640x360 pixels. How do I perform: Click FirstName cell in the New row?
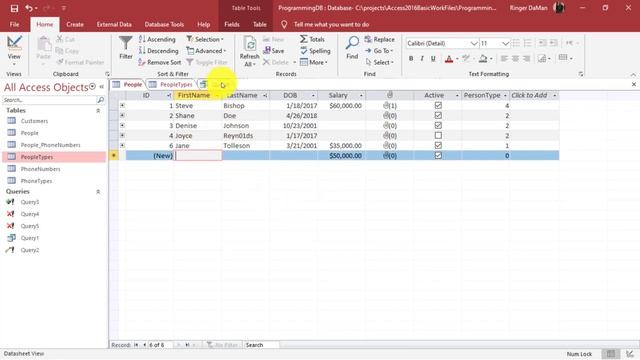[x=198, y=156]
